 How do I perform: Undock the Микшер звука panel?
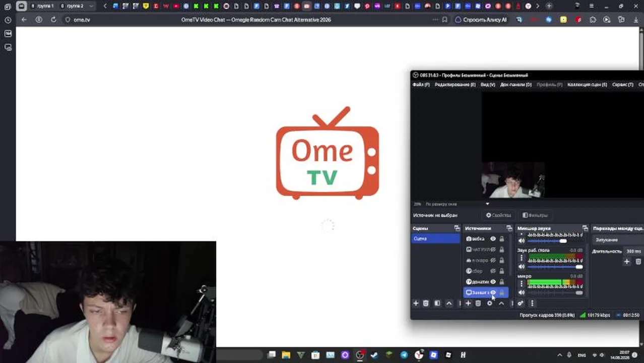pos(585,228)
